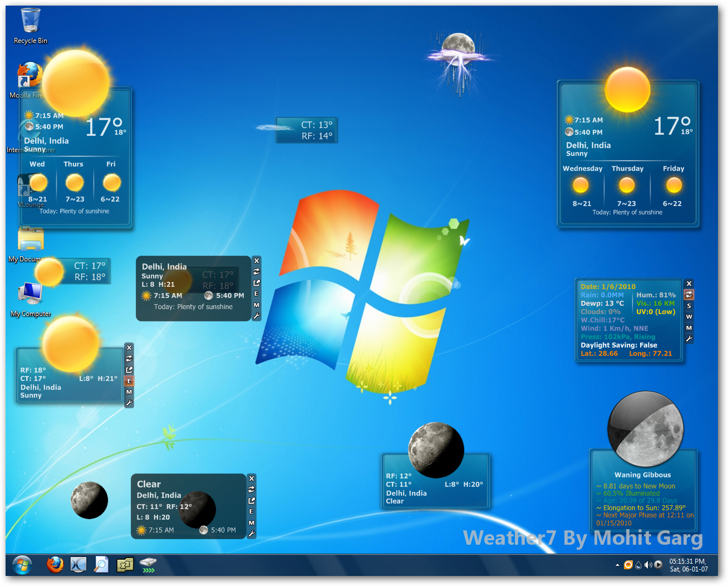Click the magnifier document taskbar icon
Viewport: 728px width, 586px height.
point(101,565)
